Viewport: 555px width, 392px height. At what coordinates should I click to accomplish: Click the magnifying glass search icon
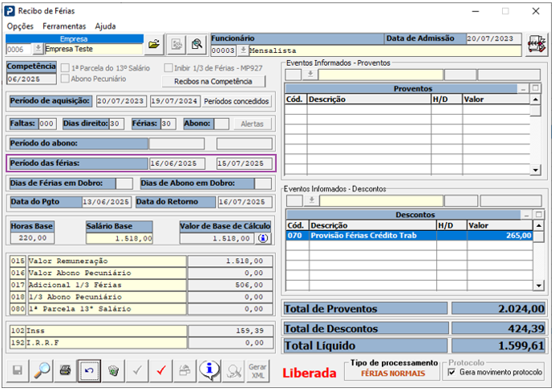coord(42,370)
